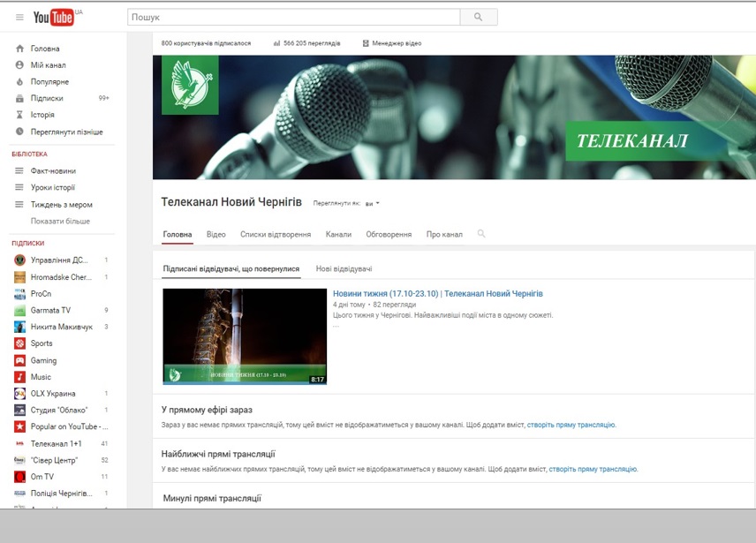Screen dimensions: 756x543
Task: Switch to the Обговорення tab
Action: click(389, 235)
